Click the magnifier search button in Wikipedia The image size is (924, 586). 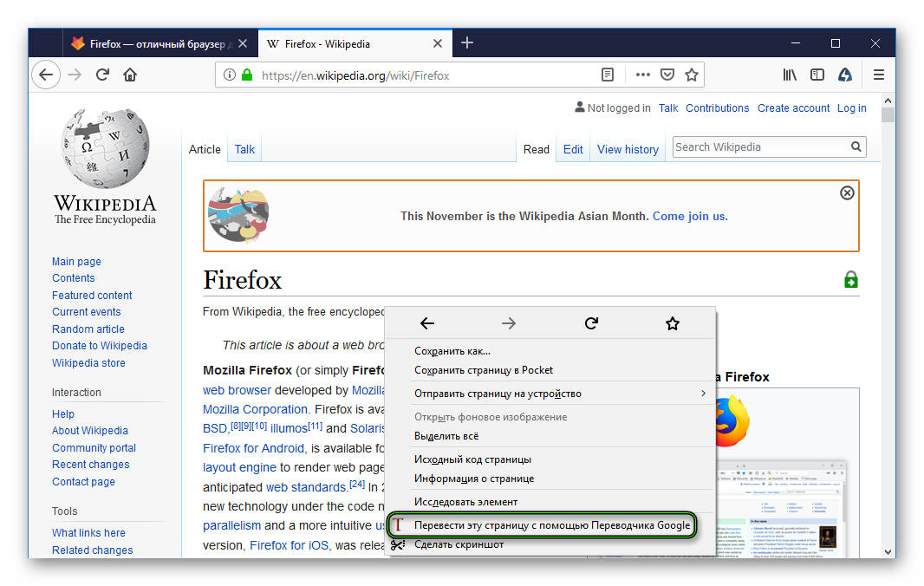[x=856, y=147]
